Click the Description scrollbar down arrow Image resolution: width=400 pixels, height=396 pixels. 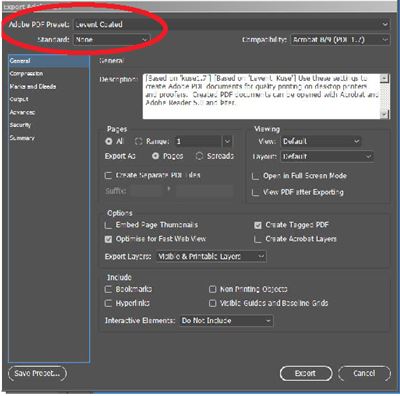click(384, 114)
